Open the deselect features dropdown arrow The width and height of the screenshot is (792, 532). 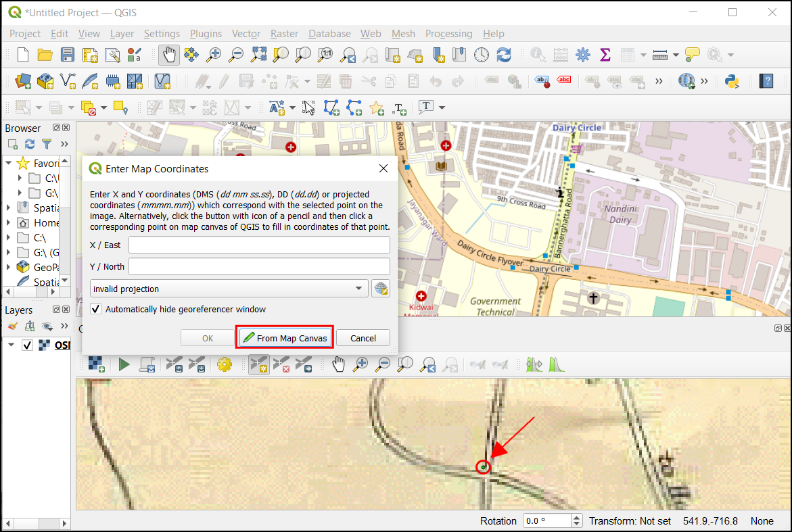click(103, 107)
